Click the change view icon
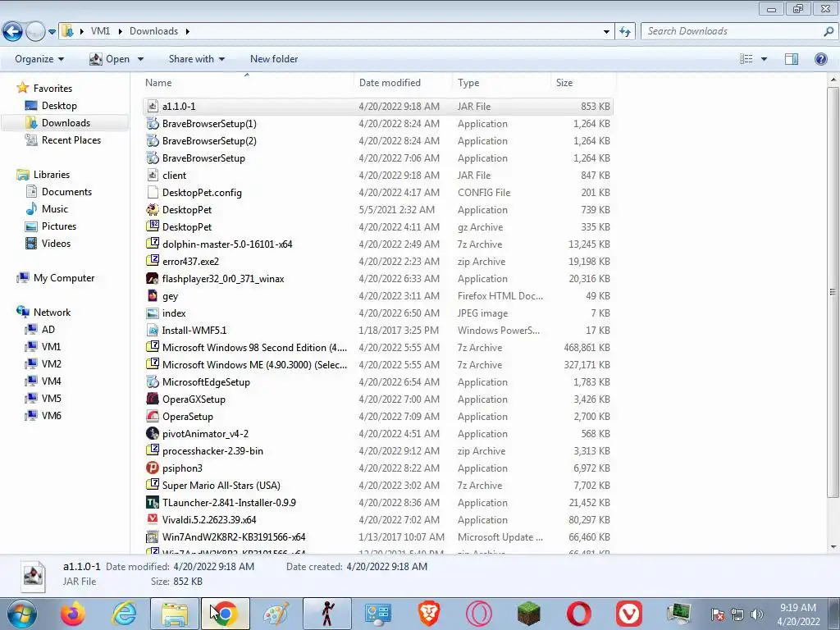This screenshot has width=840, height=630. pyautogui.click(x=746, y=59)
